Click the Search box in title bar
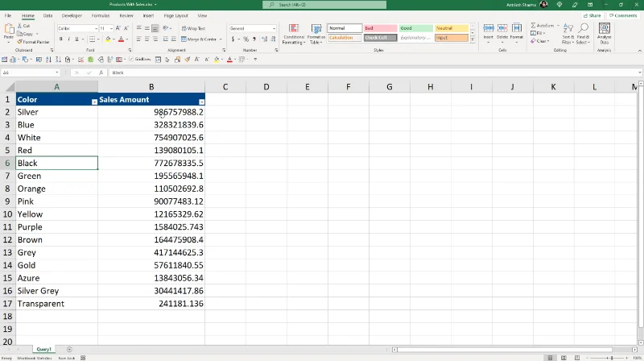Screen dimensions: 644x361 (324, 5)
